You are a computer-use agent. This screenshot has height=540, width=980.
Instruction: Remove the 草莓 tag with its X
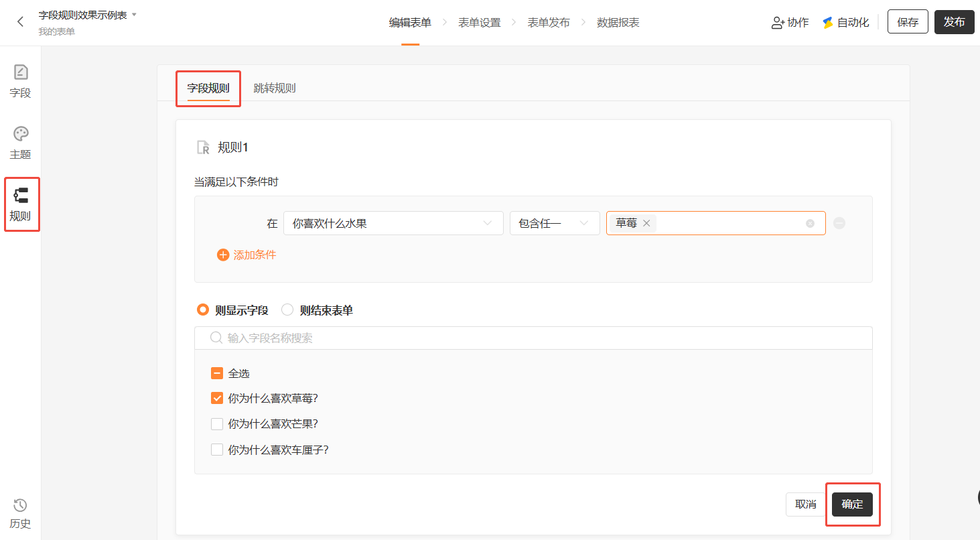pos(646,223)
